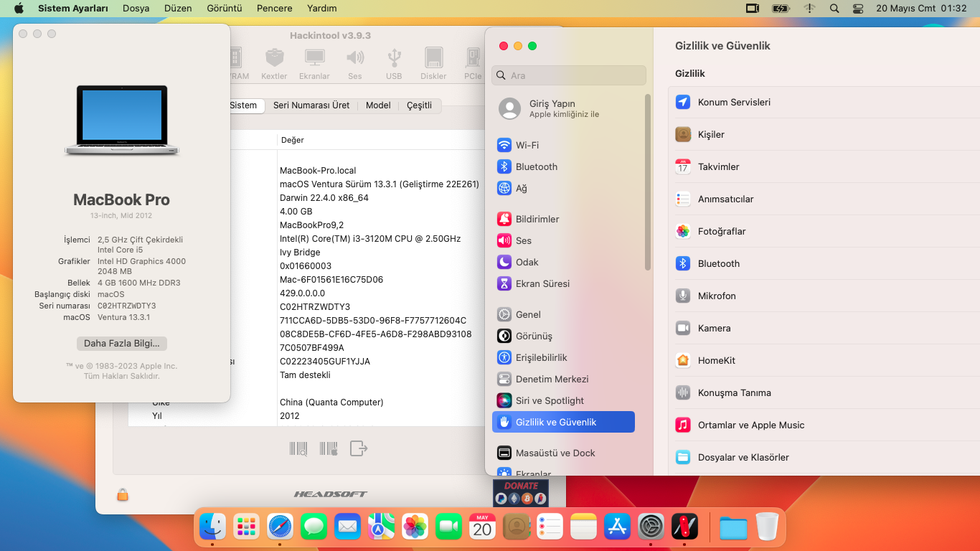
Task: Open the Görüntü menu in menu bar
Action: coord(224,9)
